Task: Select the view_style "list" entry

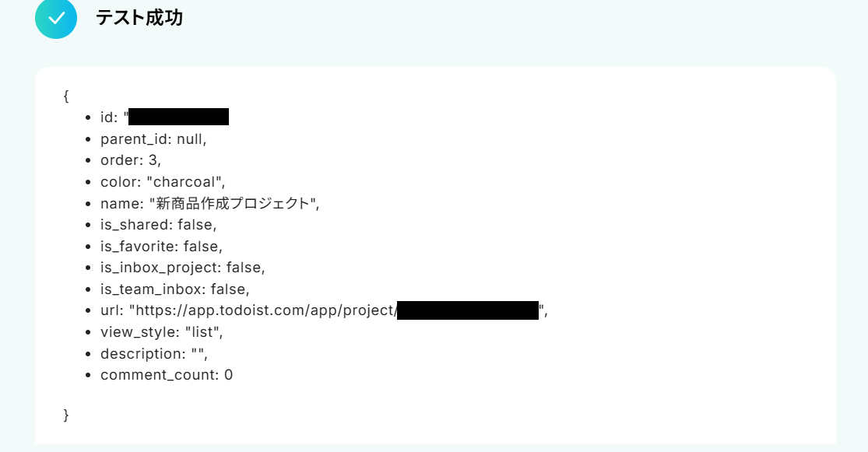Action: [x=162, y=332]
